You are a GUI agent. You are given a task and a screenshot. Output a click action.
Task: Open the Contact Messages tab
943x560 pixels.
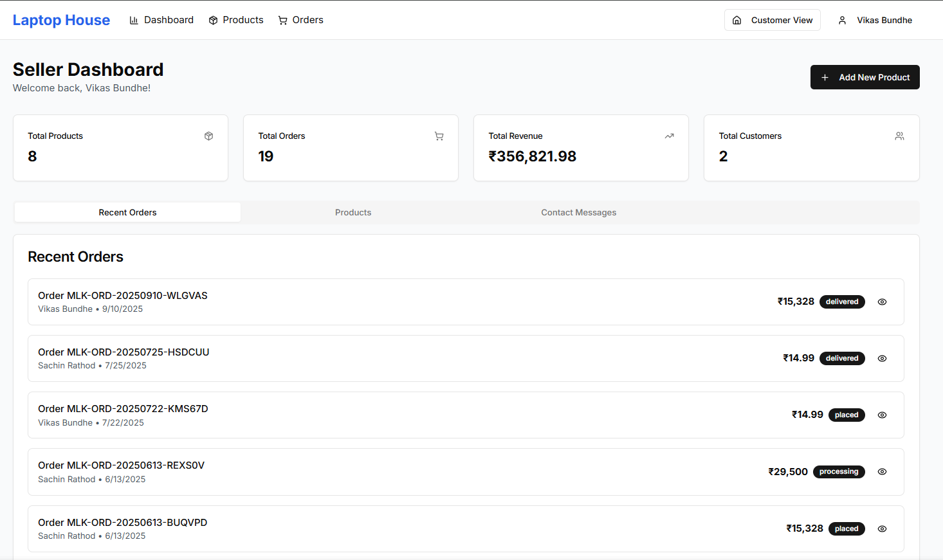point(578,212)
